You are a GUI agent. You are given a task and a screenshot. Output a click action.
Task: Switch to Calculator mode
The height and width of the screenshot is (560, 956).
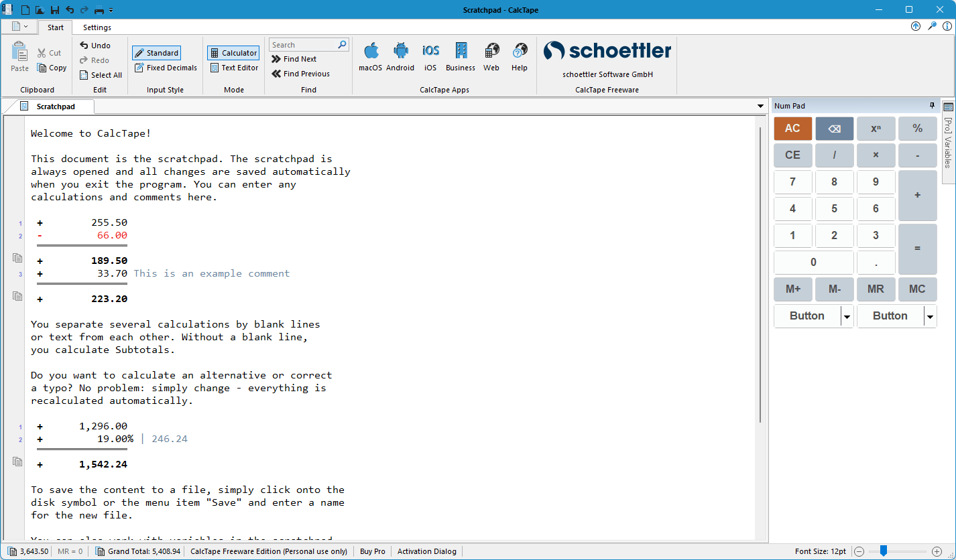click(233, 53)
